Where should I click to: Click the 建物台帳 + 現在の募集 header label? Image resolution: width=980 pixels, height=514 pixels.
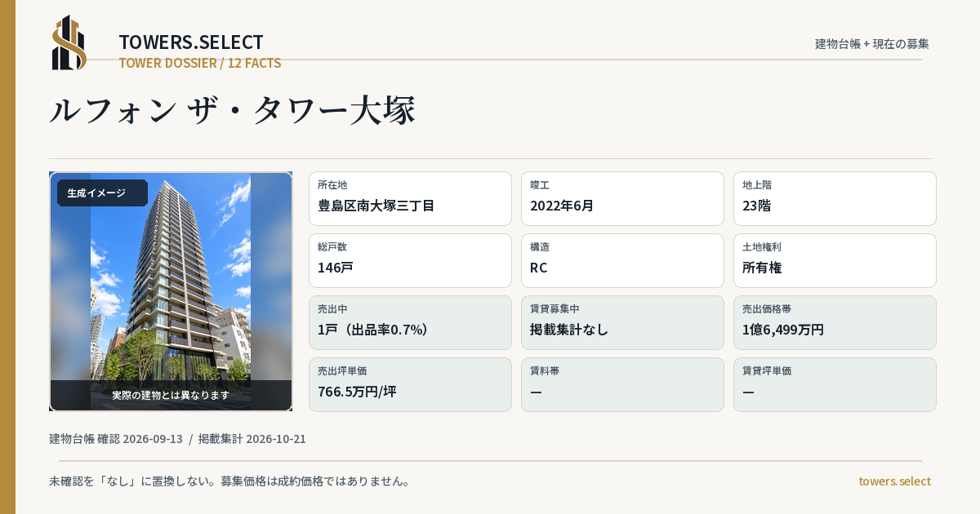pyautogui.click(x=872, y=43)
